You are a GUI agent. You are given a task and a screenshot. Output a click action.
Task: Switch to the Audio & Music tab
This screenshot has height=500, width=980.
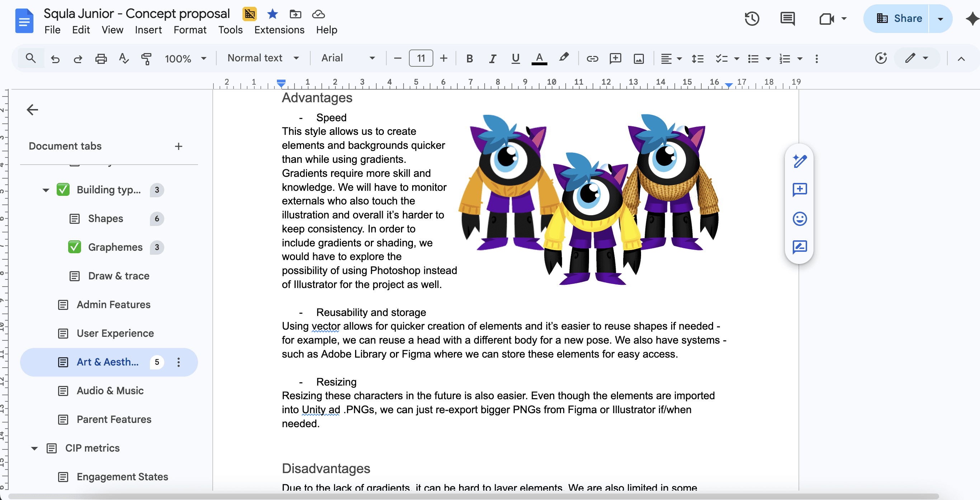(x=109, y=390)
